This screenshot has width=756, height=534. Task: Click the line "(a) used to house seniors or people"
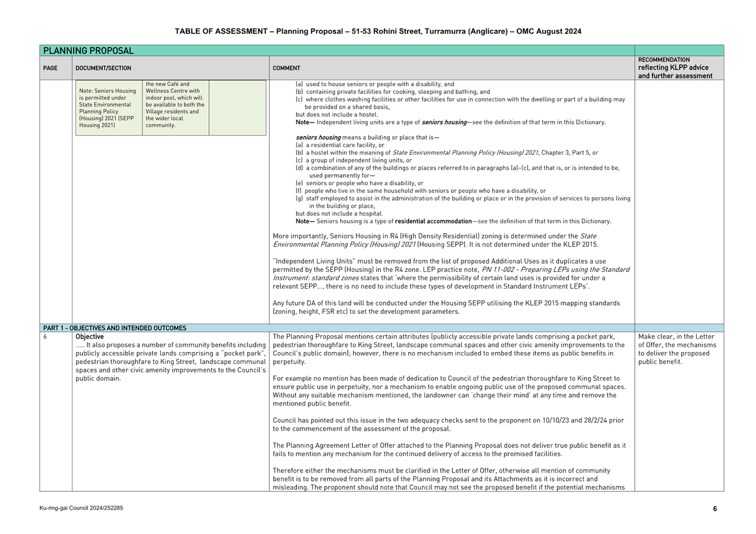point(375,85)
